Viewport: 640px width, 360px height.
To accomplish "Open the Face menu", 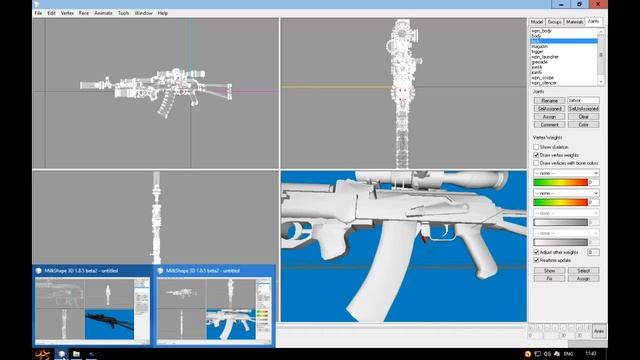I will click(84, 13).
